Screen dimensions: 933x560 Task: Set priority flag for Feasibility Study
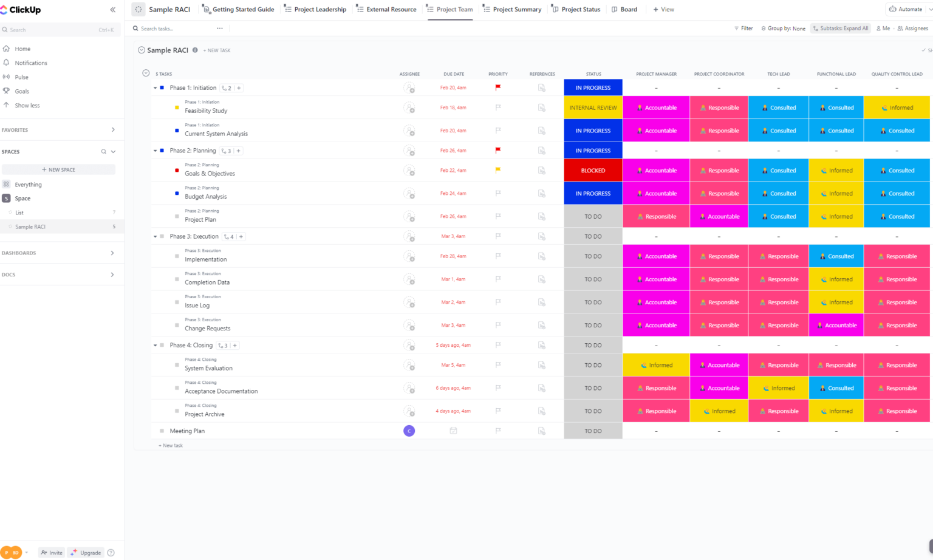tap(497, 107)
